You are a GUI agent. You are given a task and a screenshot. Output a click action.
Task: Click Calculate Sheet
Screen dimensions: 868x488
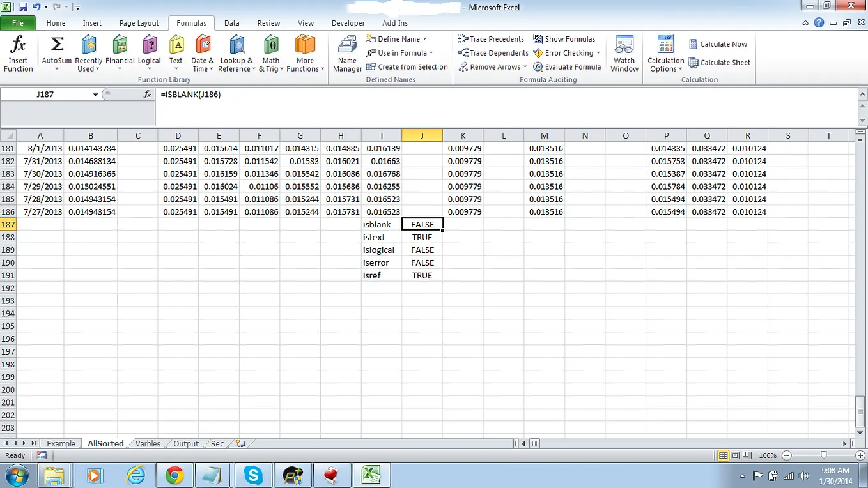click(x=719, y=63)
